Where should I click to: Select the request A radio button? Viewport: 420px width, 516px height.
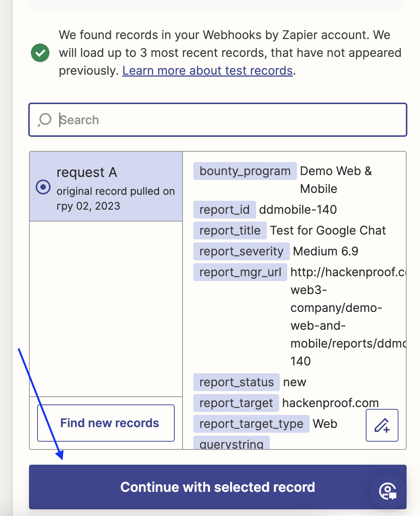[43, 187]
